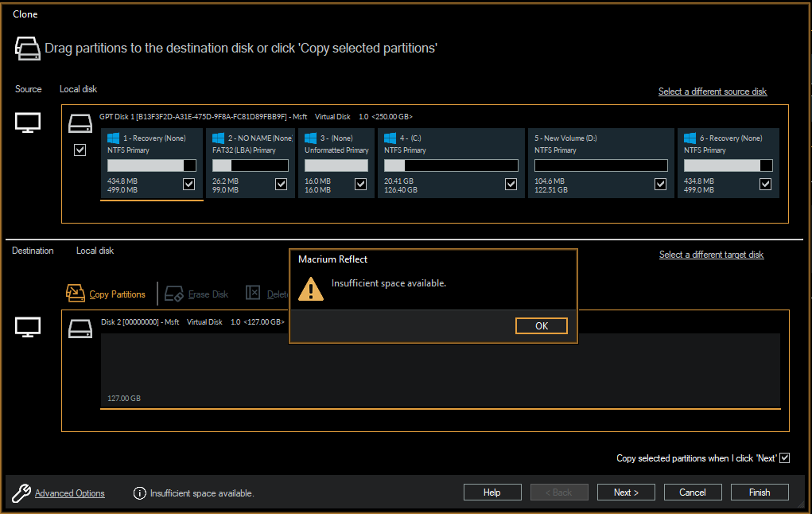Open Advanced Options using the wrench icon
The image size is (812, 514).
(x=22, y=493)
